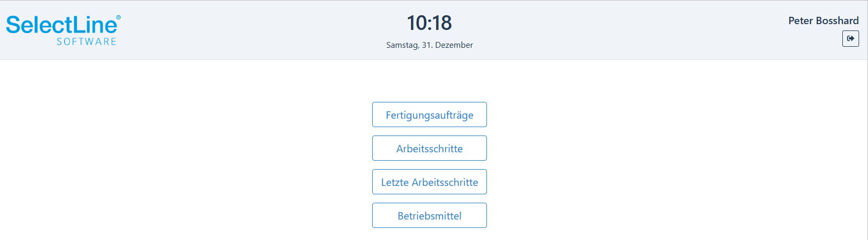Click the minute digits "18" in clock
The image size is (868, 240).
[442, 23]
